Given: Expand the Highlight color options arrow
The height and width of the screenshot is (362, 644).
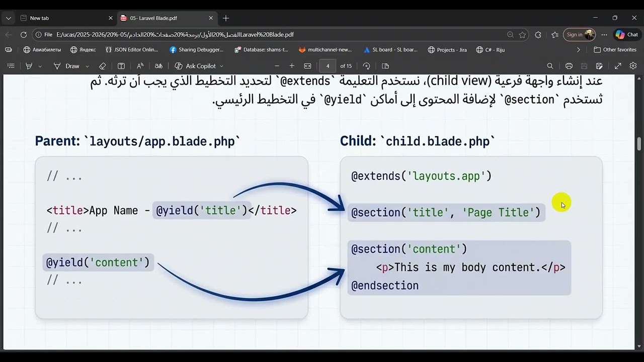Looking at the screenshot, I should click(40, 66).
